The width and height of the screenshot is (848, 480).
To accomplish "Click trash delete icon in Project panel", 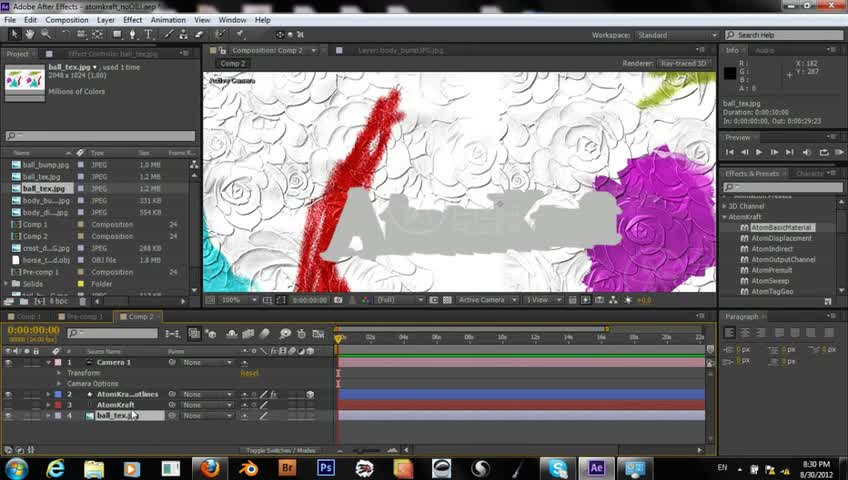I will 83,301.
